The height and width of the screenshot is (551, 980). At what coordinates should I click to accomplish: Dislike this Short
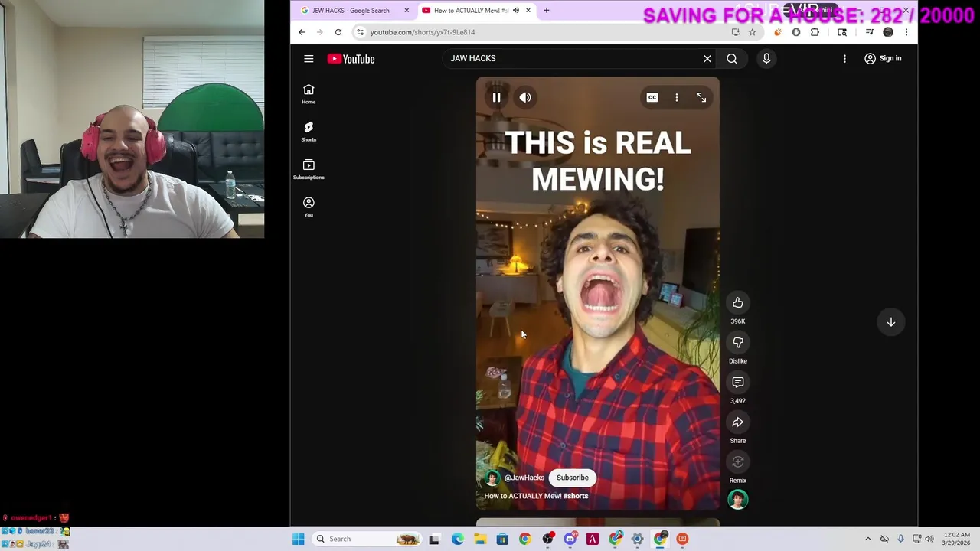[738, 343]
